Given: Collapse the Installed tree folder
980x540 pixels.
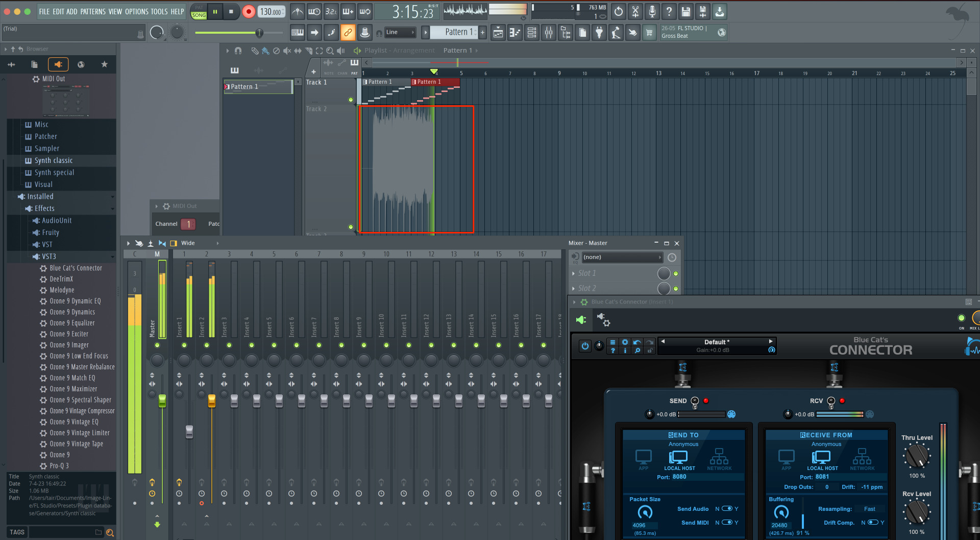Looking at the screenshot, I should click(x=40, y=196).
